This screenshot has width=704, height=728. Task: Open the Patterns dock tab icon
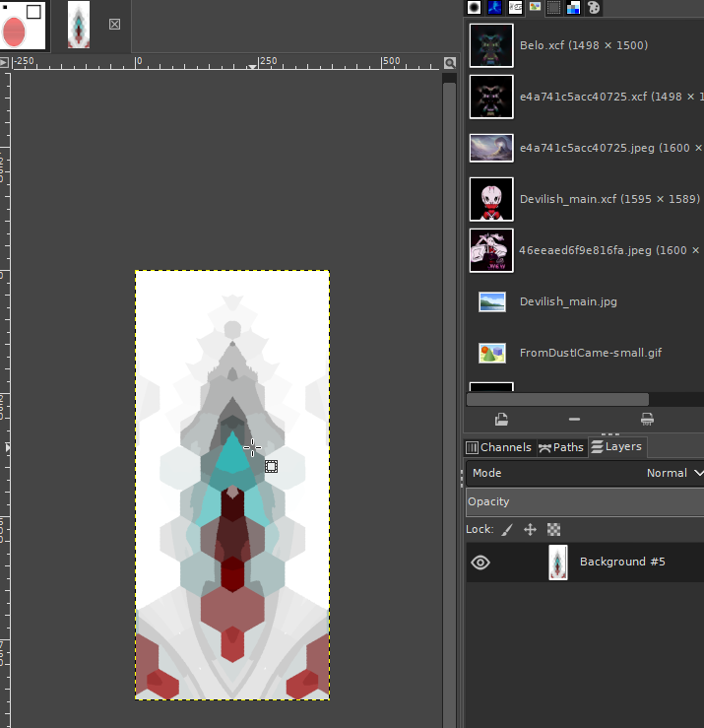pos(494,8)
